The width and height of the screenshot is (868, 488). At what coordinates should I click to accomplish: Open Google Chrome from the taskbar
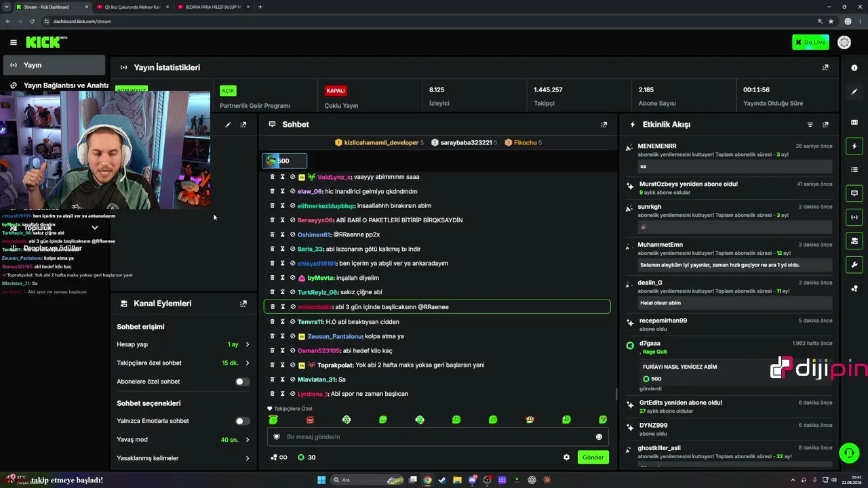pyautogui.click(x=427, y=480)
